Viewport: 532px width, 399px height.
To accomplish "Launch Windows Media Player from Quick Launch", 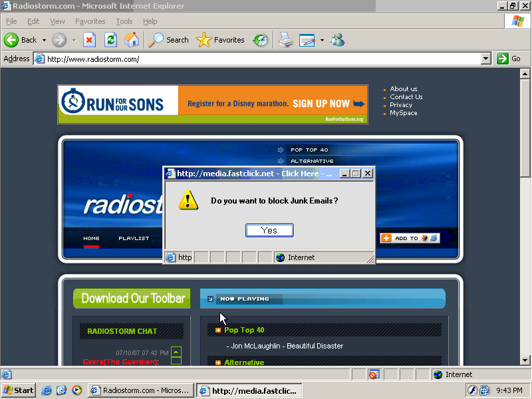I will point(76,390).
